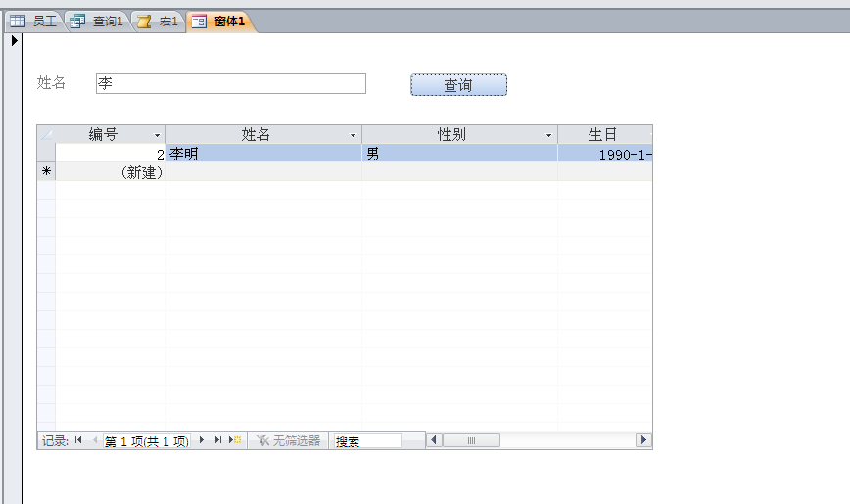This screenshot has height=504, width=850.
Task: Click the 无筛选器 filter indicator
Action: [x=288, y=440]
